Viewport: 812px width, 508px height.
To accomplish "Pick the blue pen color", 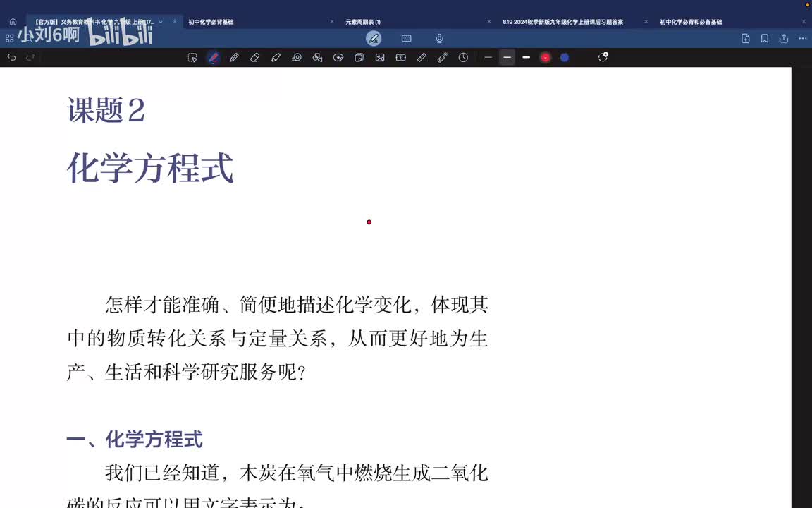I will [x=565, y=58].
